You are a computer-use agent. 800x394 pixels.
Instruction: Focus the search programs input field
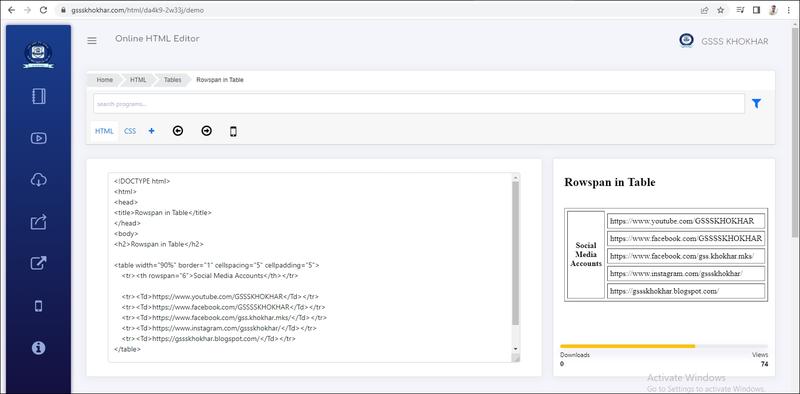[x=419, y=104]
